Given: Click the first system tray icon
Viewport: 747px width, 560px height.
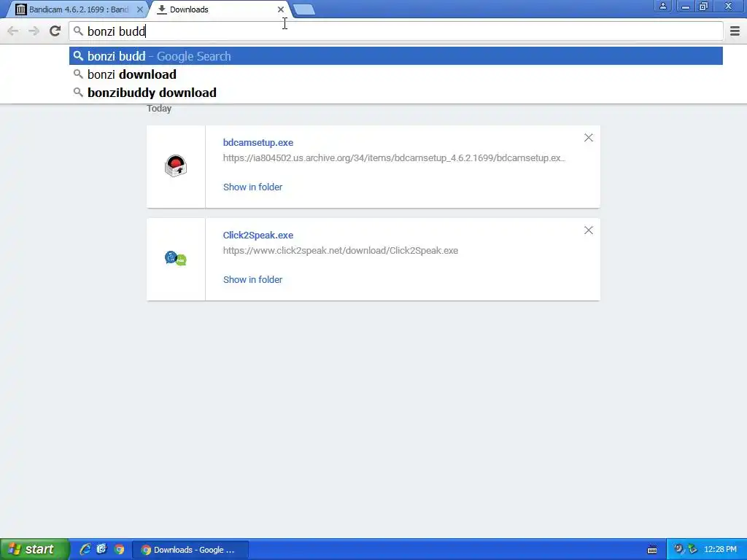Looking at the screenshot, I should click(678, 550).
